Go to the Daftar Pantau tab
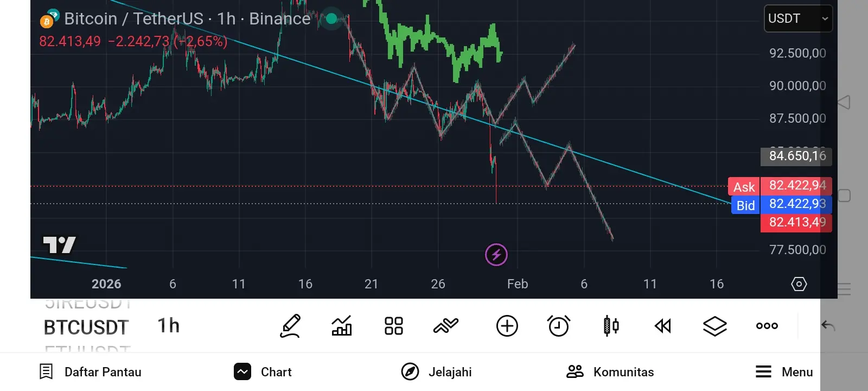868x391 pixels. (91, 372)
